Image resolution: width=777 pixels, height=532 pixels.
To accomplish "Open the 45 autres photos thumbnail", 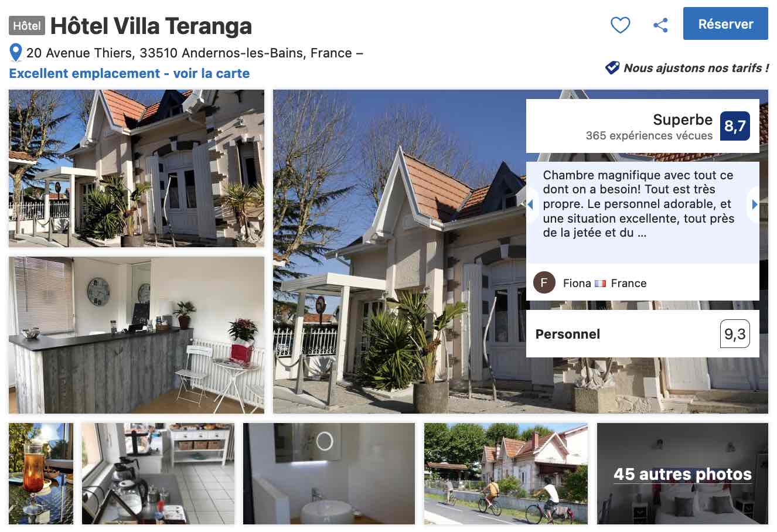I will (x=683, y=473).
